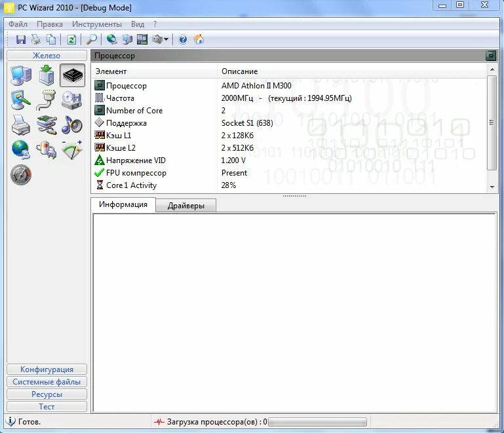
Task: Select the Напряжение VID row
Action: click(289, 160)
